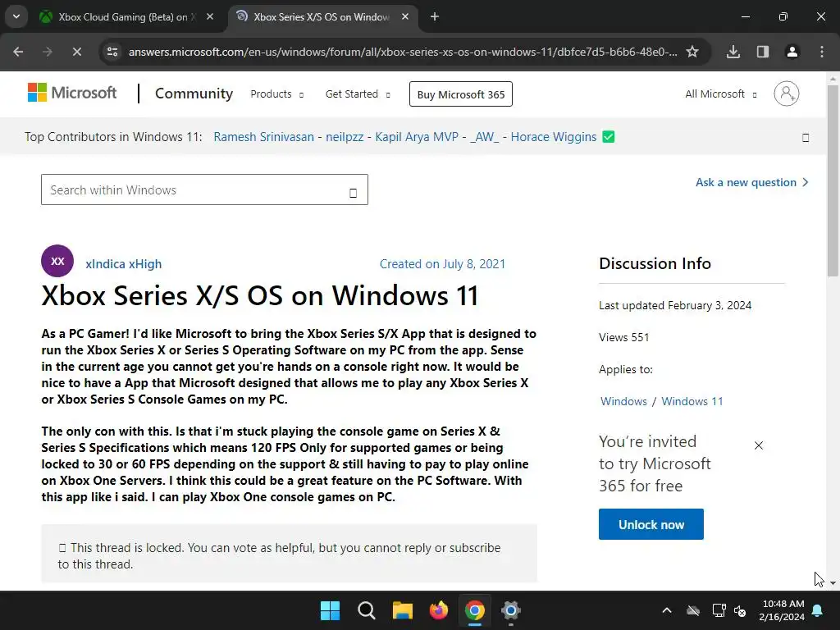Close the Microsoft 365 invitation

(759, 445)
